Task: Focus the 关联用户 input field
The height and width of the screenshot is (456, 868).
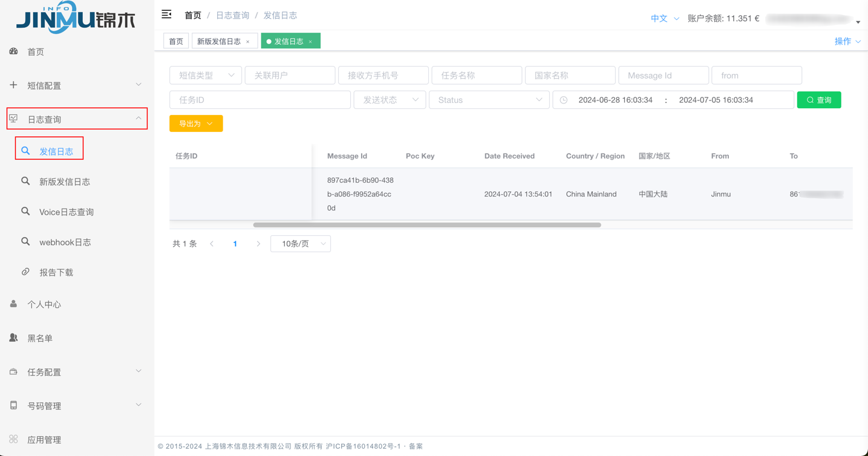Action: (x=290, y=75)
